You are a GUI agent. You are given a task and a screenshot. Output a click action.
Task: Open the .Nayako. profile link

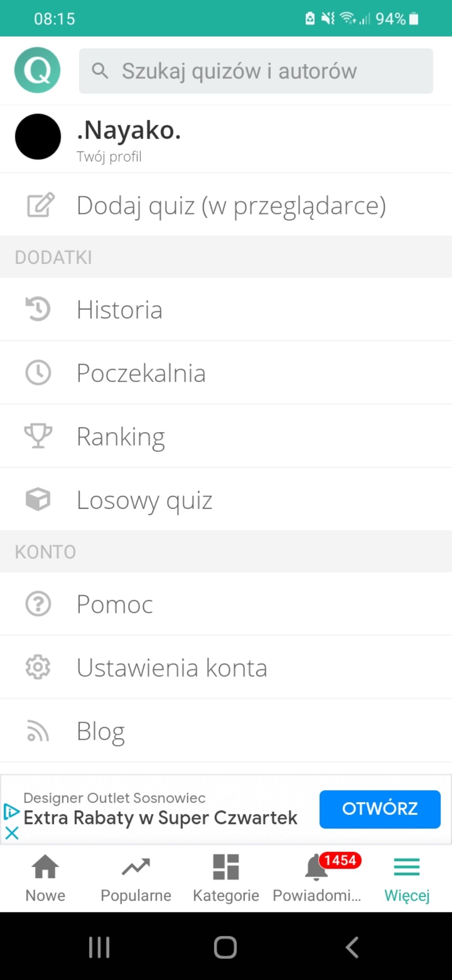(x=129, y=131)
